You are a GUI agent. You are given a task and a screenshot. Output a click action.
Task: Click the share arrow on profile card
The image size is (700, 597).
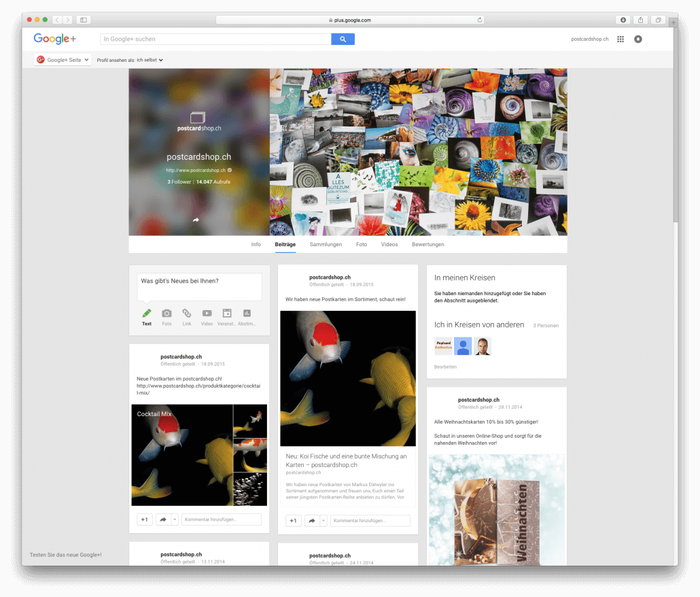coord(196,220)
